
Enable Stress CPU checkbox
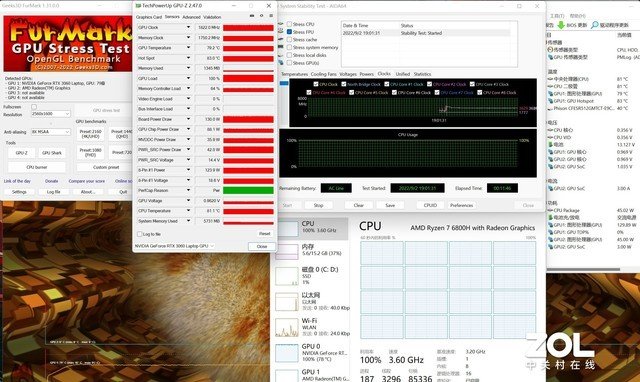coord(289,24)
